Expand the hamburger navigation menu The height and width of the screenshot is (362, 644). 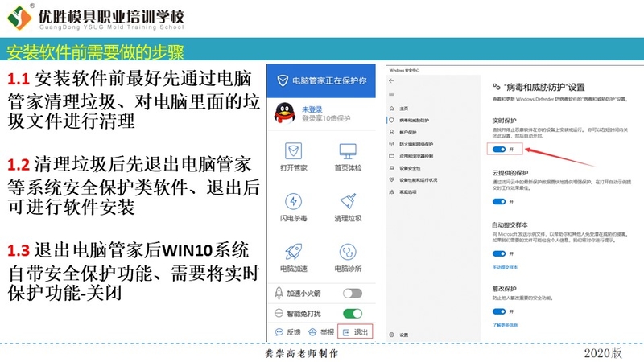pos(392,94)
